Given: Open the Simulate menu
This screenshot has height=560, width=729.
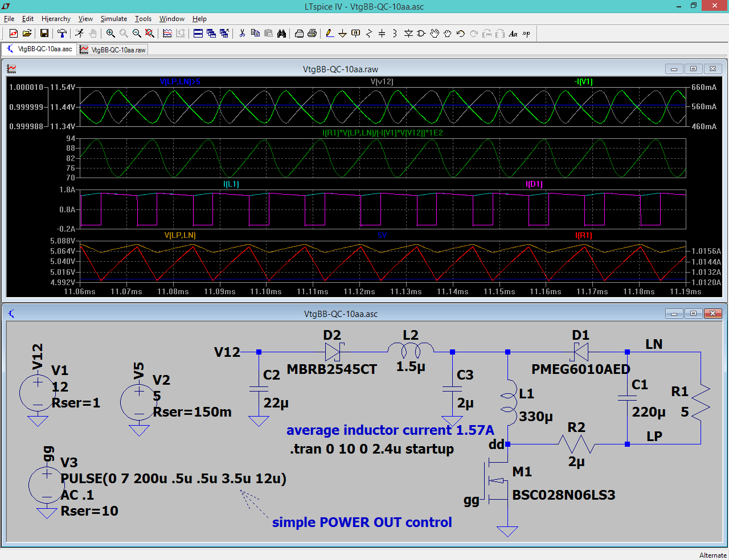Looking at the screenshot, I should [114, 19].
